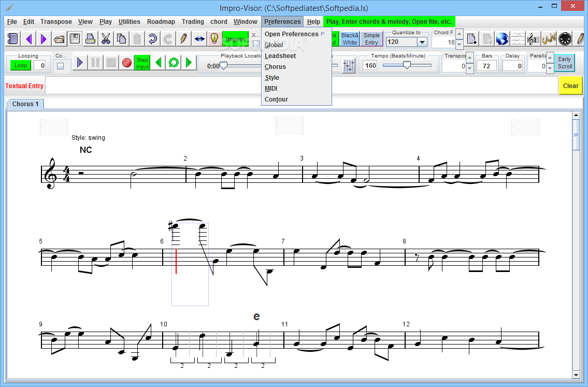This screenshot has height=387, width=588.
Task: Open the MIDI connector icon
Action: (x=565, y=39)
